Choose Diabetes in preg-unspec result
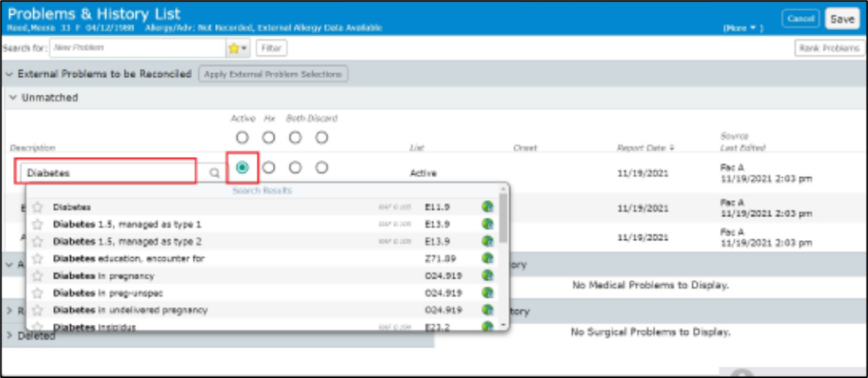This screenshot has height=378, width=868. coord(108,293)
